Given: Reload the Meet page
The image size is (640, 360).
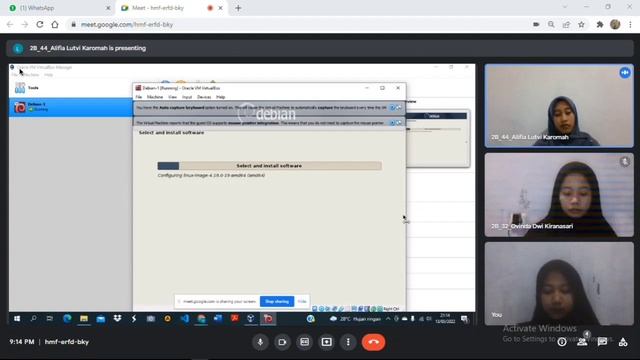Looking at the screenshot, I should 40,24.
